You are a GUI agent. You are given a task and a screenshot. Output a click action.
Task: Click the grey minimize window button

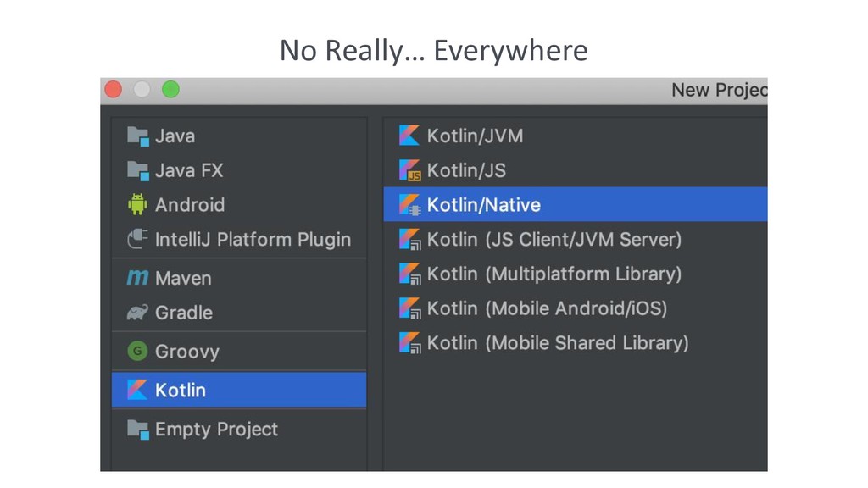click(x=142, y=89)
